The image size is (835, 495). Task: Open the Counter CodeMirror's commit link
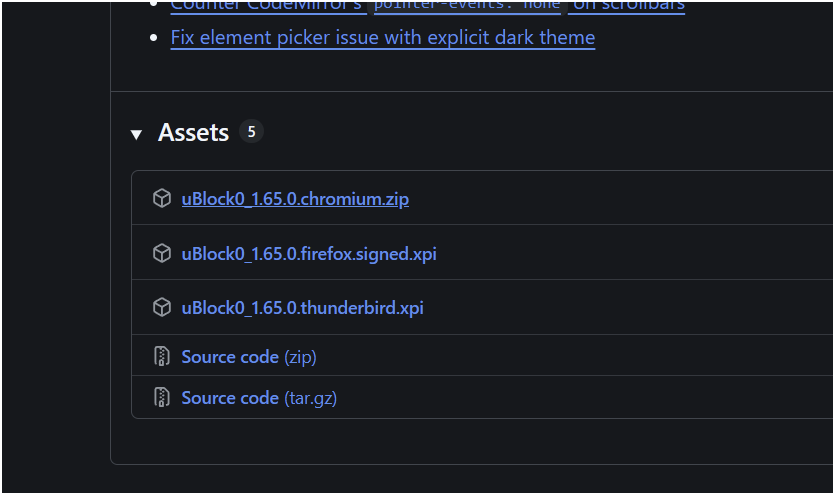click(x=266, y=6)
